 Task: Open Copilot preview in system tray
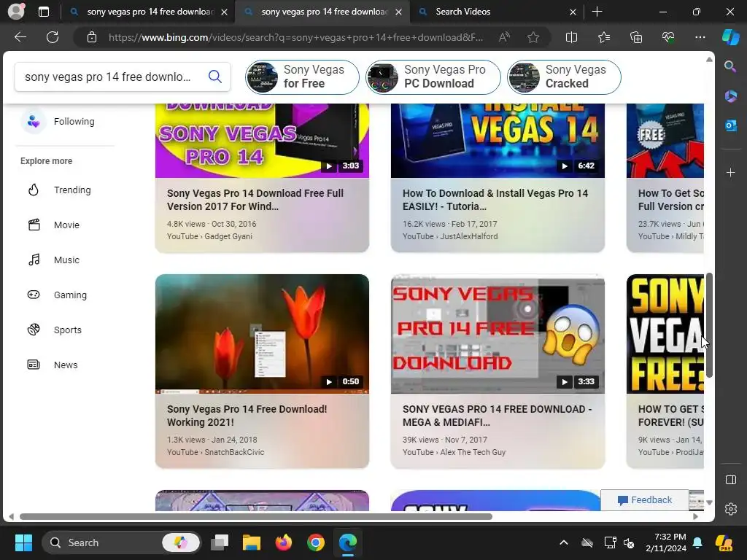coord(724,542)
